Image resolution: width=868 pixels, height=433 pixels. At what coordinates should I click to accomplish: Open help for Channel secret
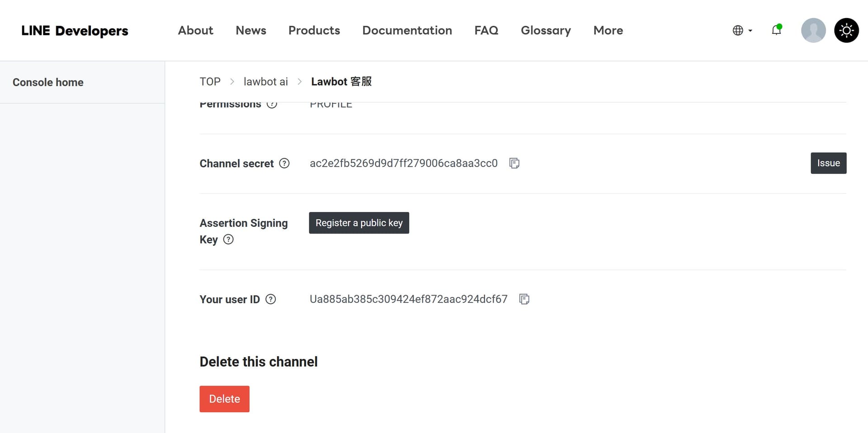284,163
